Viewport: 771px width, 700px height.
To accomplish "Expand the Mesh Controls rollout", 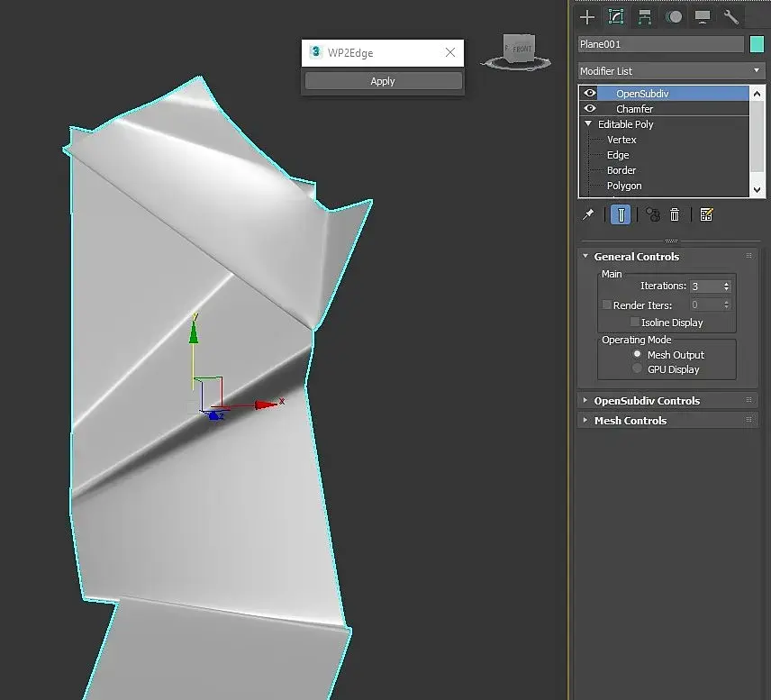I will pos(585,420).
